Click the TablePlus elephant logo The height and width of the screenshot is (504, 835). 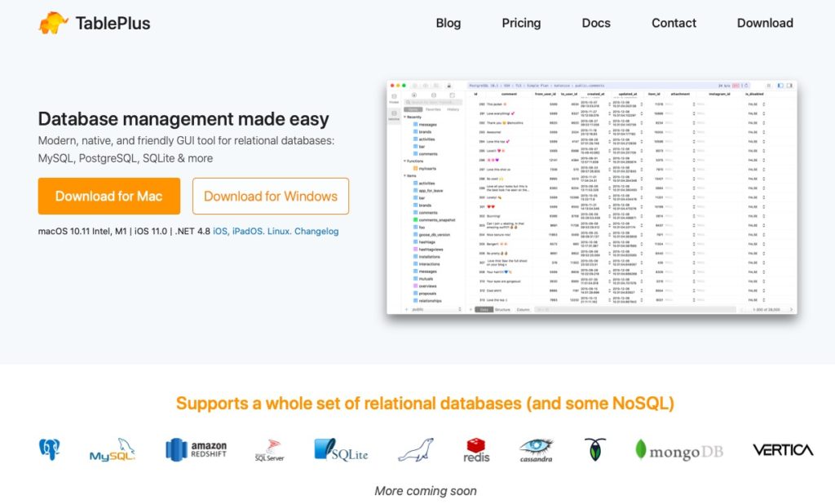pyautogui.click(x=54, y=23)
